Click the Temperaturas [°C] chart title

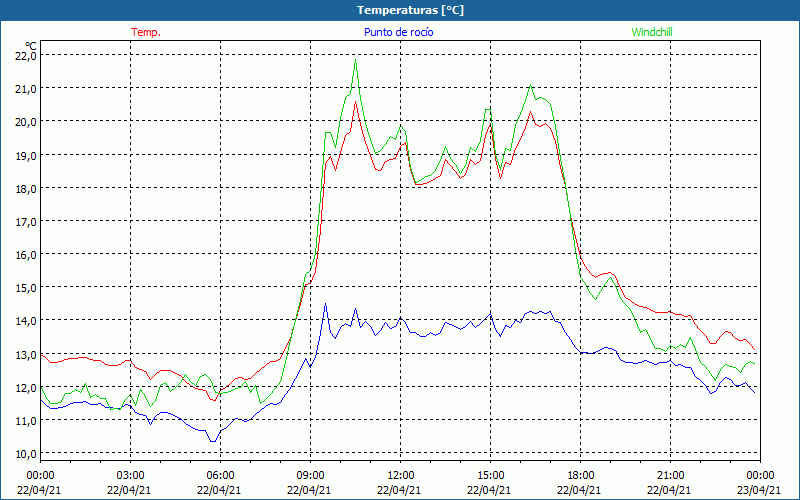click(410, 10)
